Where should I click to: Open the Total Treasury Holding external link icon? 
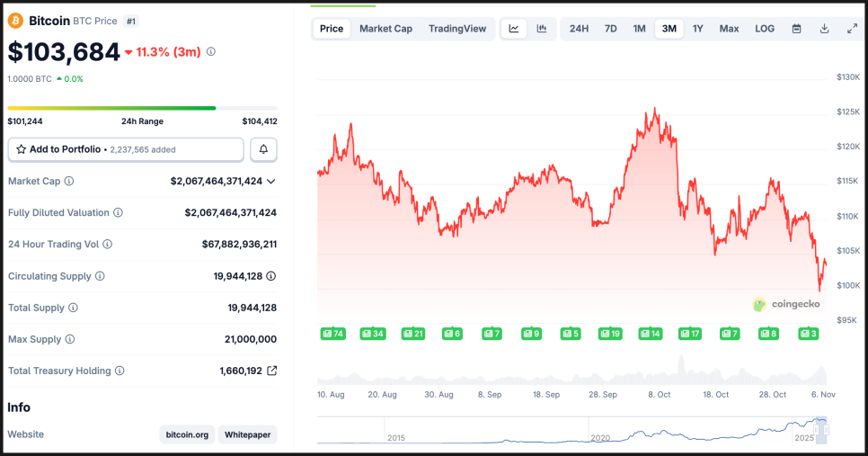click(271, 371)
